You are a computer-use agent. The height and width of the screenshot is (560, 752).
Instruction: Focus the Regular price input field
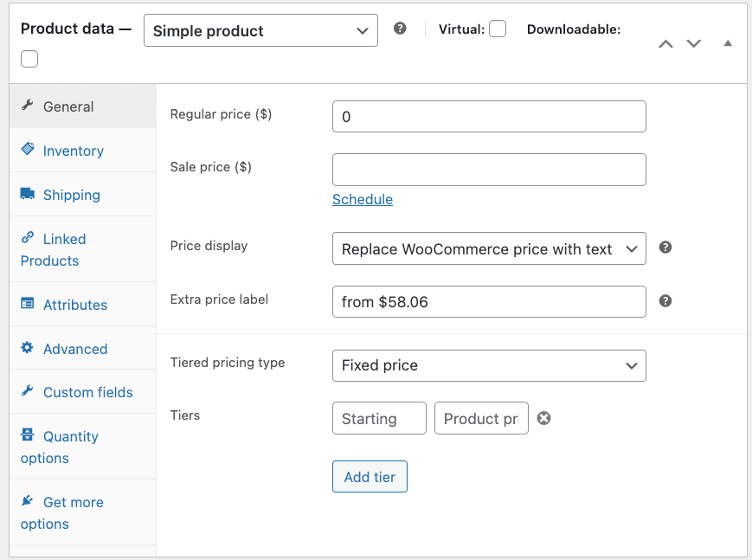tap(489, 117)
